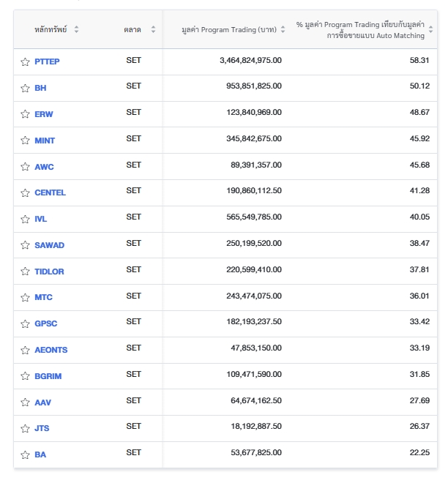Click the หลักทรัพย์ column header label
This screenshot has height=483, width=448.
point(51,30)
